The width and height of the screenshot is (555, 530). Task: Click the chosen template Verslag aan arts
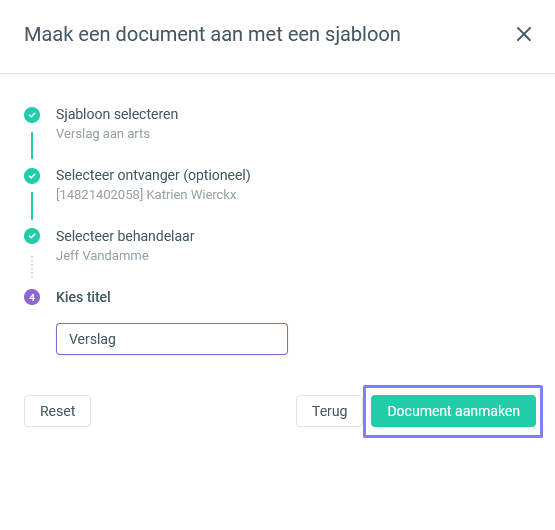pos(103,134)
